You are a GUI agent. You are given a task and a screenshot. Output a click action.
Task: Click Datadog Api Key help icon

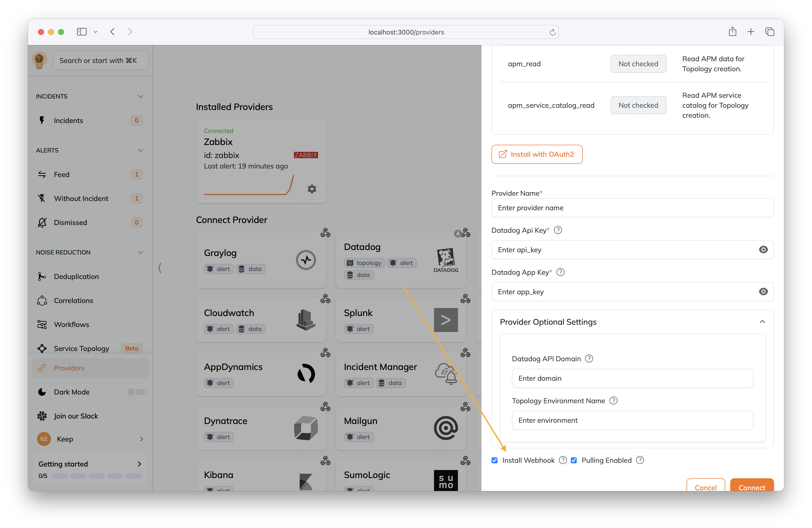click(x=558, y=230)
